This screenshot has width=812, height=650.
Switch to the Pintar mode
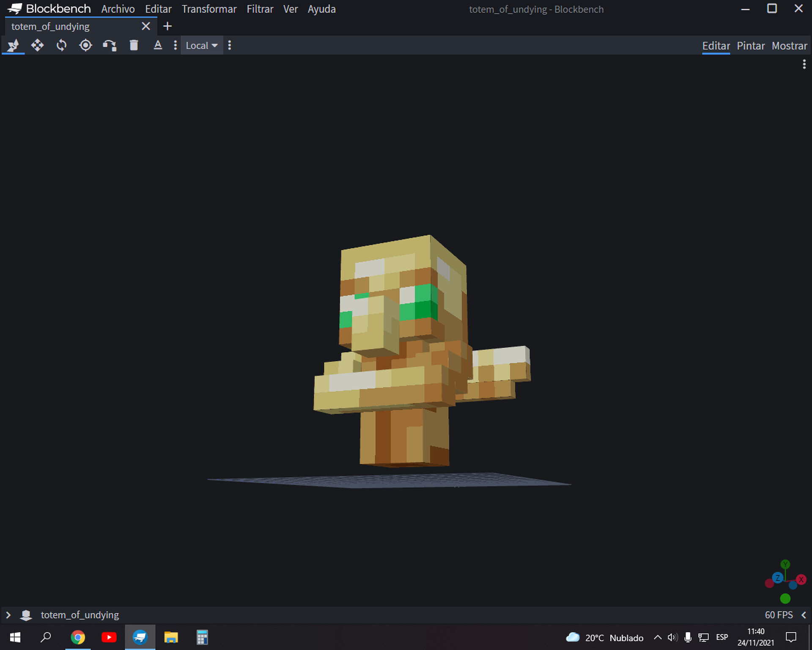[751, 46]
